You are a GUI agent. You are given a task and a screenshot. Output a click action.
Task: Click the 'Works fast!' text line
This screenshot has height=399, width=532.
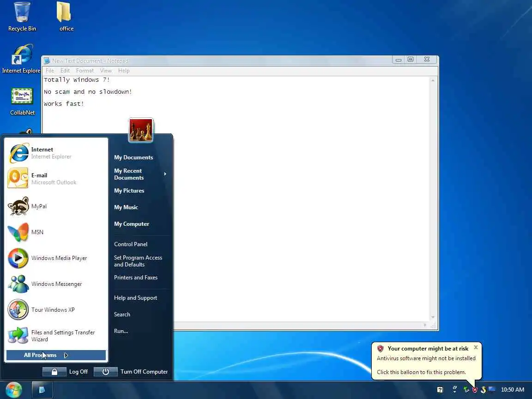64,104
